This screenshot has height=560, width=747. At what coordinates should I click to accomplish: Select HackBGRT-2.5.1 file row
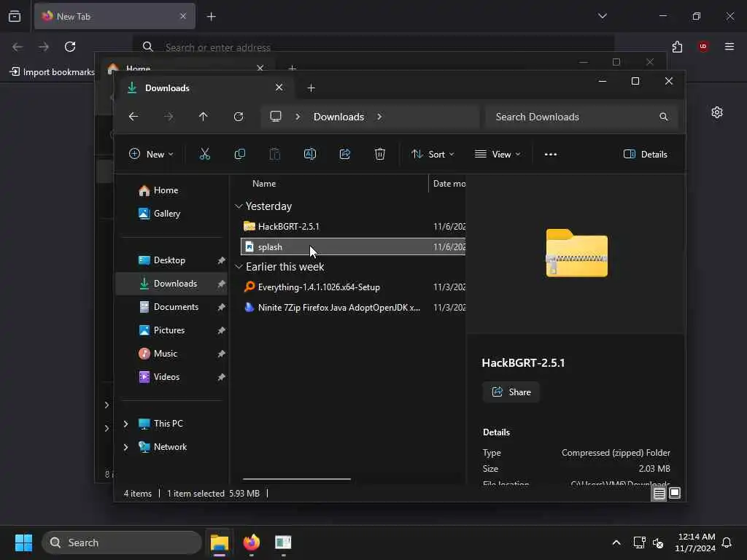pos(353,227)
